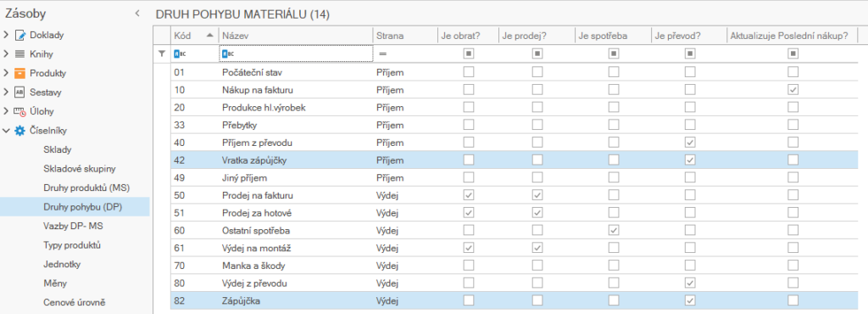Select Cenové úrovně menu entry
Viewport: 868px width, 314px height.
click(75, 302)
